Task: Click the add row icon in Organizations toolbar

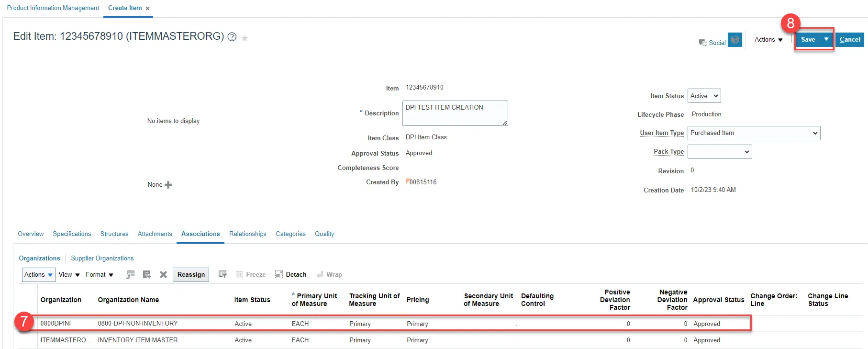Action: point(147,274)
